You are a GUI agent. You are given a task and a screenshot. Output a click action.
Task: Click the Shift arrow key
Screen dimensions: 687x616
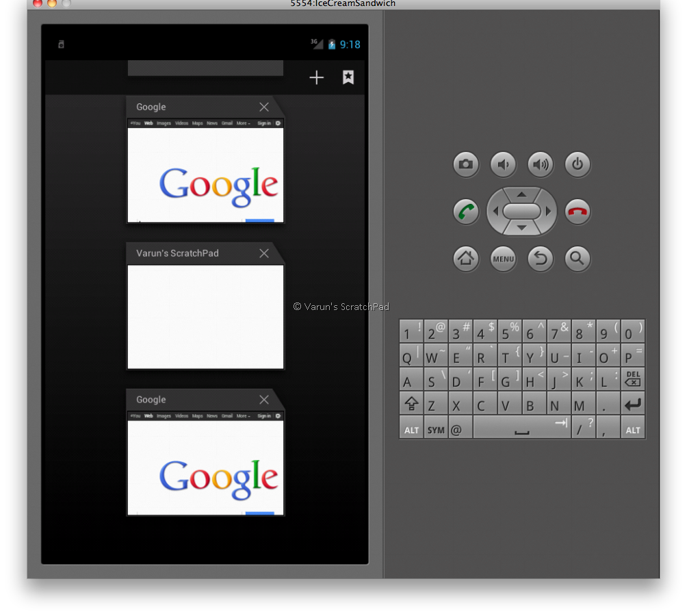coord(411,403)
